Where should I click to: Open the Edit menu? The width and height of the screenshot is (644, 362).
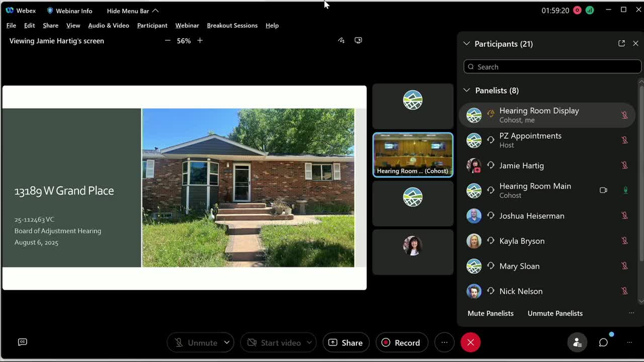point(29,25)
